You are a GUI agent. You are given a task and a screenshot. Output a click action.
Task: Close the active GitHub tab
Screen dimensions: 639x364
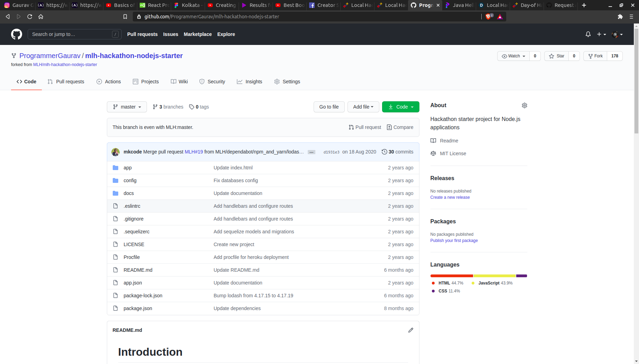[x=438, y=5]
